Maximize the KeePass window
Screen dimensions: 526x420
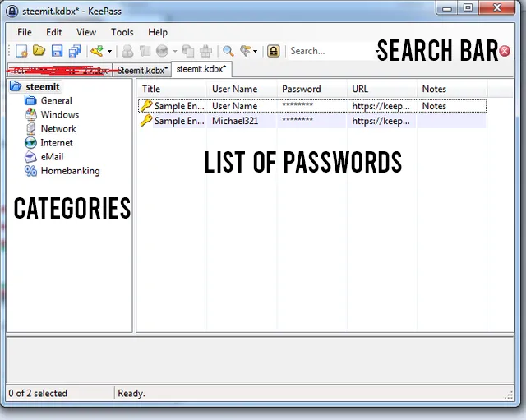[468, 7]
